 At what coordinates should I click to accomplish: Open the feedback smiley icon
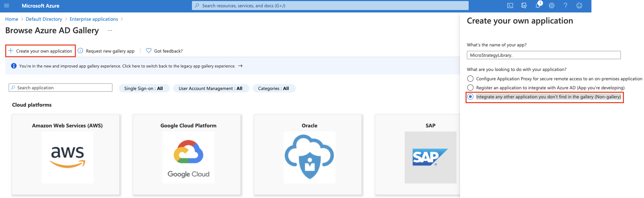pos(579,6)
